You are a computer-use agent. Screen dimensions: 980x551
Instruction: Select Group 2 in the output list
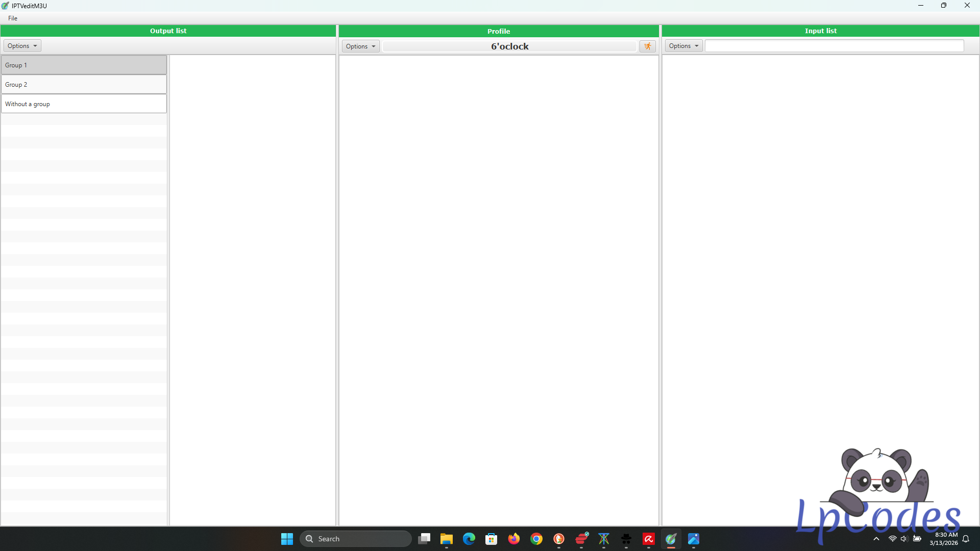click(x=84, y=85)
